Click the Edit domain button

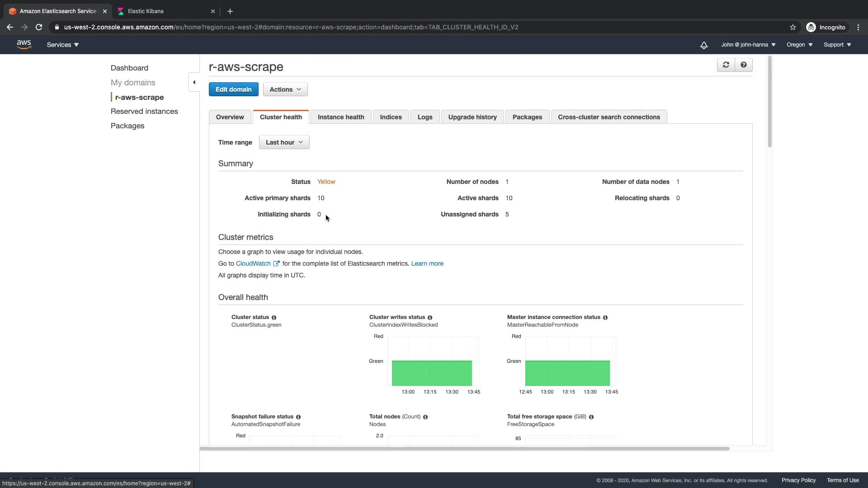[x=233, y=89]
